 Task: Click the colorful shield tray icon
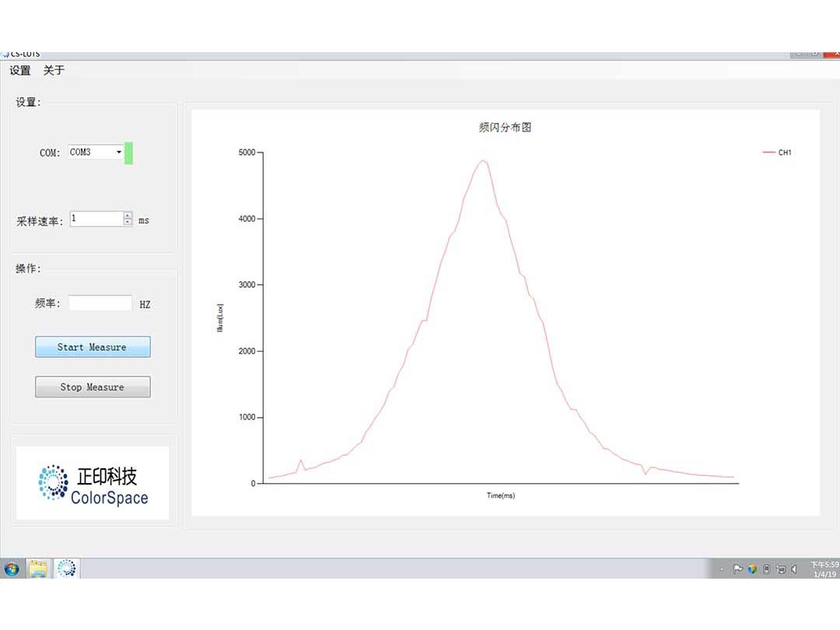752,569
